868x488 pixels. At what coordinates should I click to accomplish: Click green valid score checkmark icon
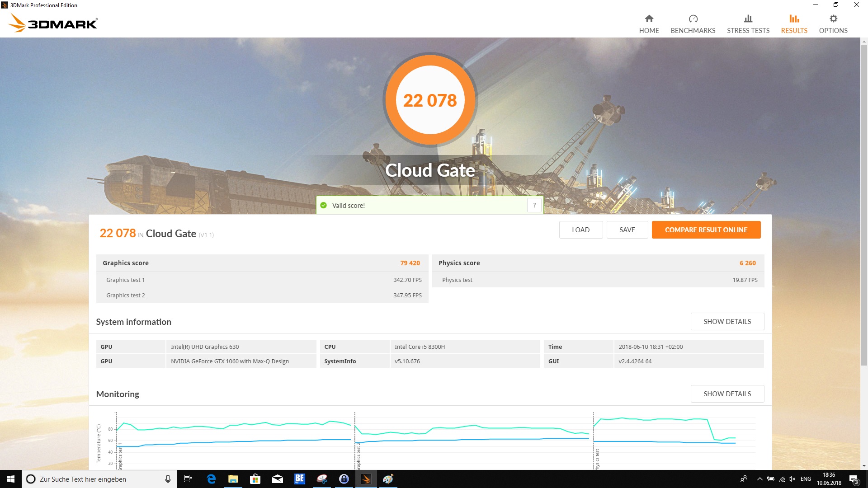point(323,205)
